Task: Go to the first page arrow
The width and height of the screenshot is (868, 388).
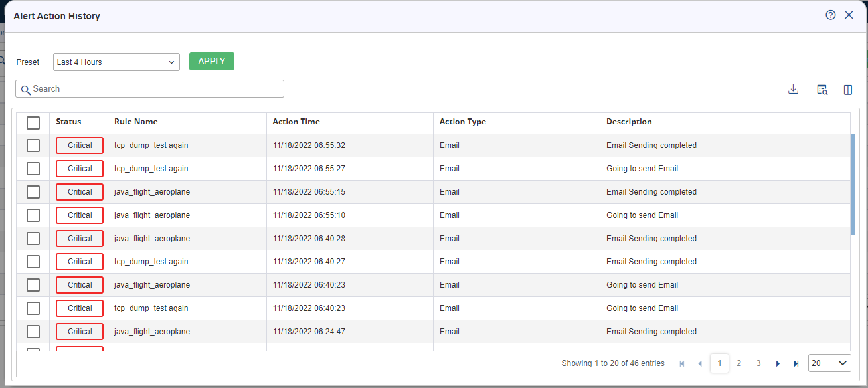Action: click(x=681, y=363)
